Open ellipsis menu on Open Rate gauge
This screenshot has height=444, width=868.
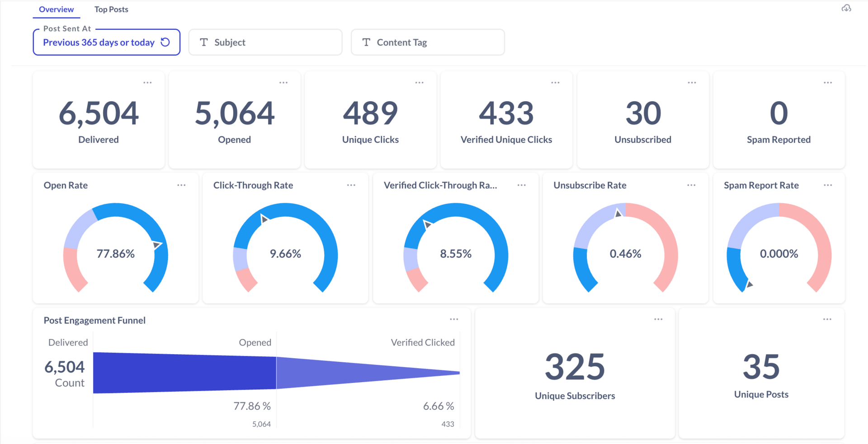pos(181,185)
